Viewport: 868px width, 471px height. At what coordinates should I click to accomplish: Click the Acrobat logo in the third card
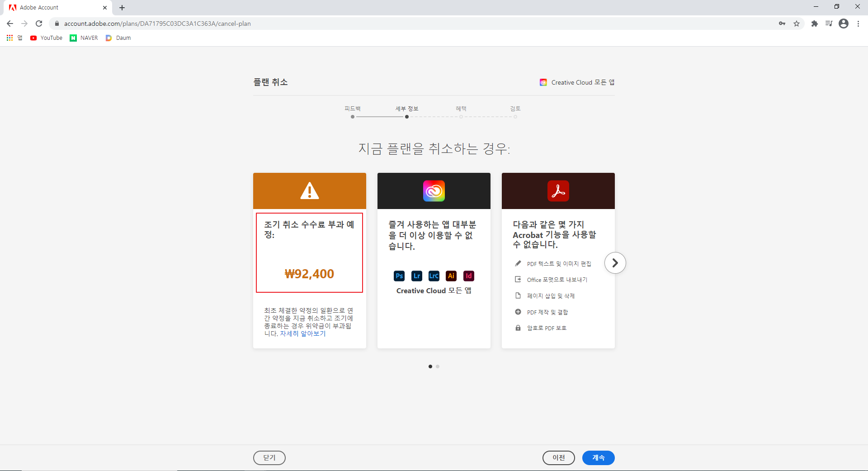click(x=558, y=191)
